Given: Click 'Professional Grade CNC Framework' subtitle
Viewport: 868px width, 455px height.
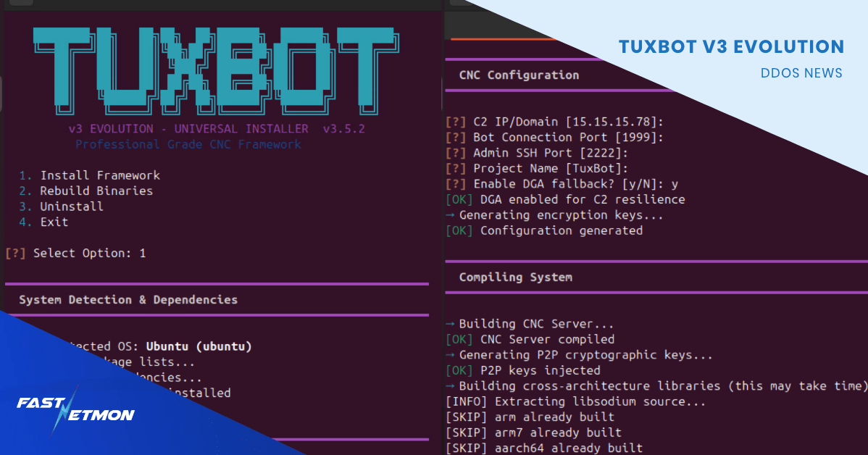Looking at the screenshot, I should click(x=188, y=144).
